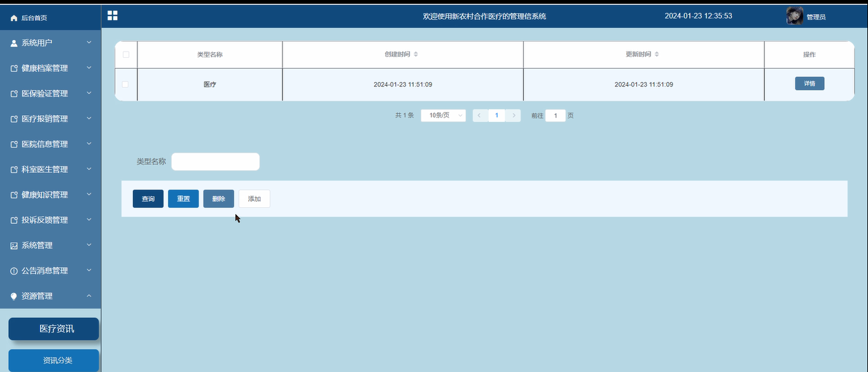Click the 类型名称 search input field
Image resolution: width=868 pixels, height=372 pixels.
pyautogui.click(x=216, y=162)
